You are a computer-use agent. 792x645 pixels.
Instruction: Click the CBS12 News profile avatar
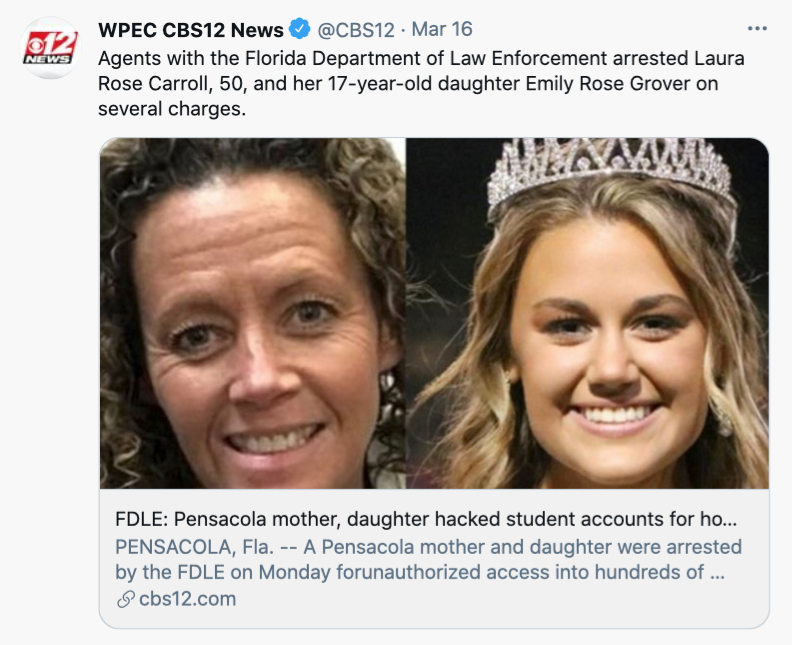pyautogui.click(x=50, y=47)
